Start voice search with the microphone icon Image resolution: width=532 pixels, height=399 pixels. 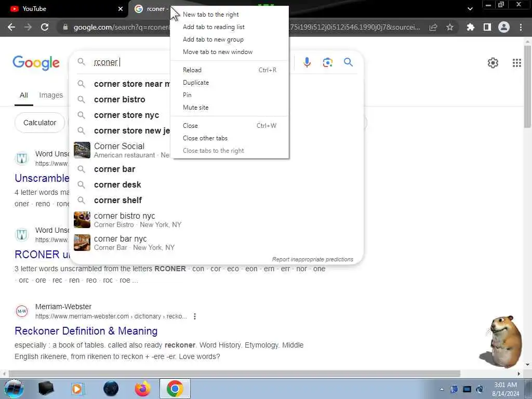[307, 62]
